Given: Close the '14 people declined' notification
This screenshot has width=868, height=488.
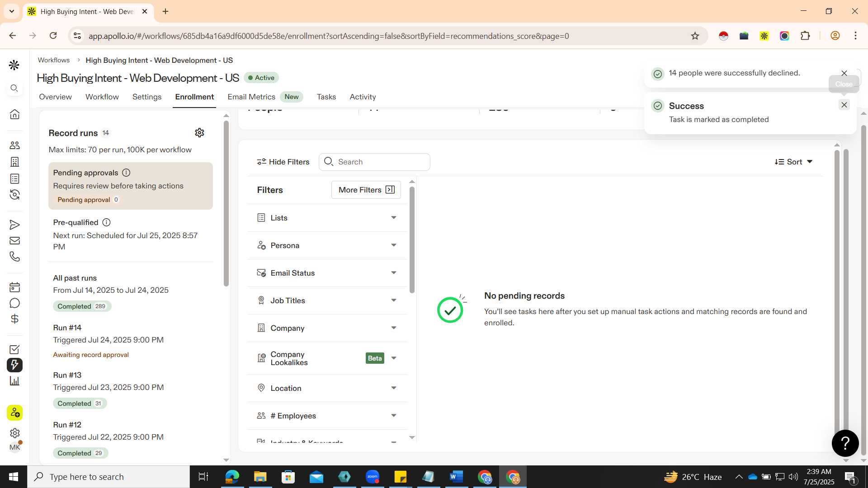Looking at the screenshot, I should click(844, 73).
